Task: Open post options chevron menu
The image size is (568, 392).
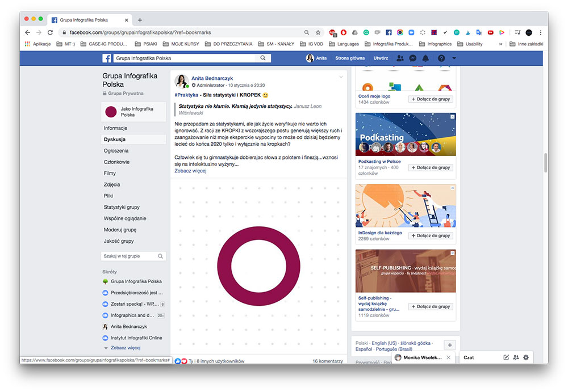Action: pyautogui.click(x=341, y=77)
